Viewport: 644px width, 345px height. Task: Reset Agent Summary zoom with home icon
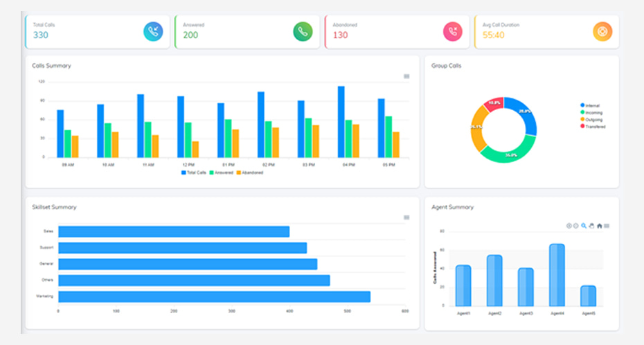599,226
